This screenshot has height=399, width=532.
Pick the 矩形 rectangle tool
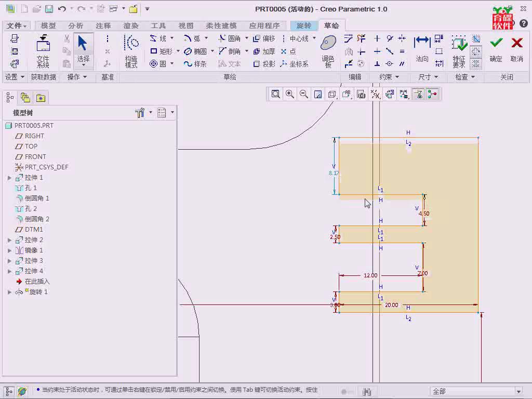point(162,51)
